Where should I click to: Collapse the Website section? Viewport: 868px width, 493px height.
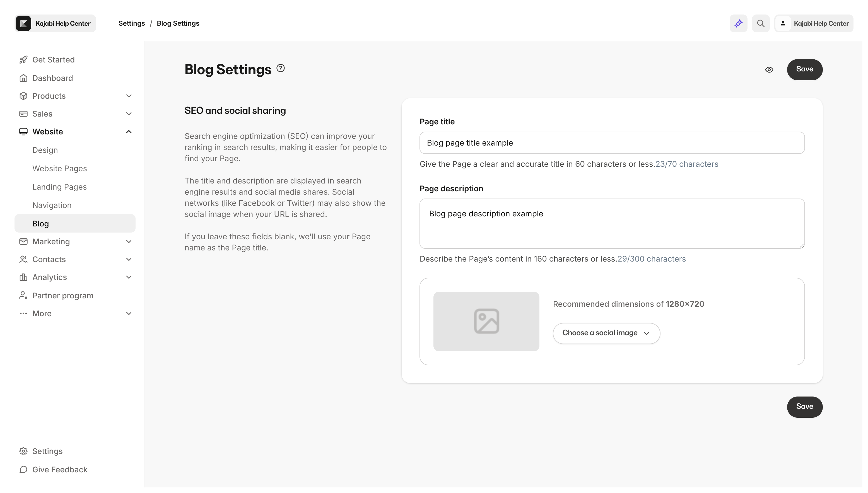(129, 131)
